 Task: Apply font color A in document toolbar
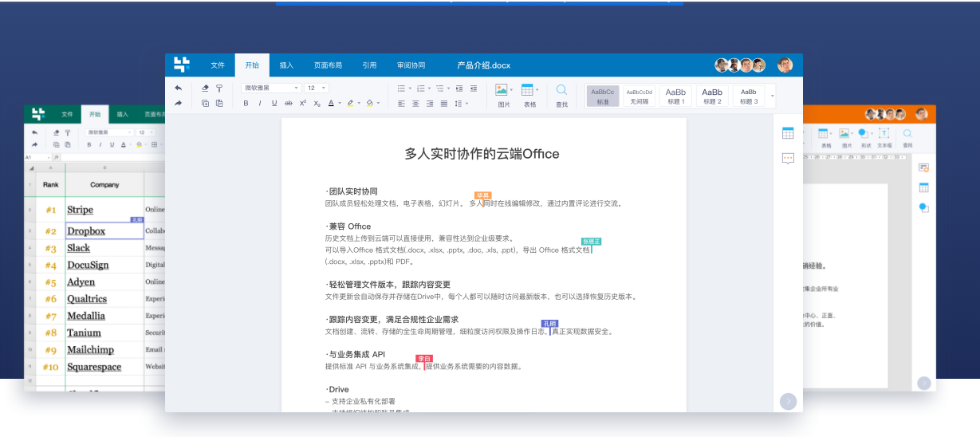tap(331, 103)
